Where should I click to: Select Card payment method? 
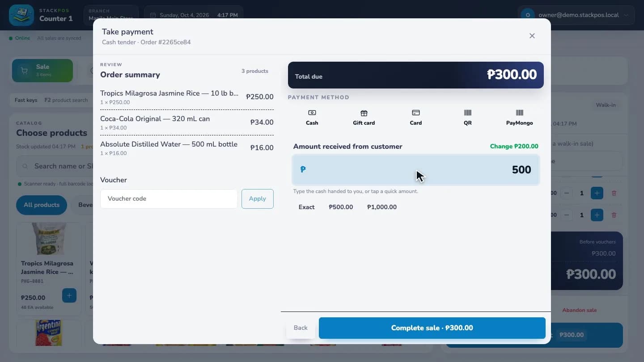click(x=415, y=118)
